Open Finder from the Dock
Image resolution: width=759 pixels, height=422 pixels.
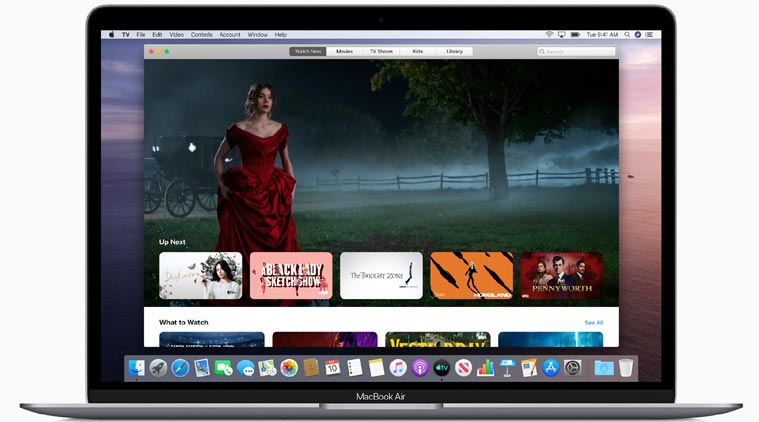[137, 368]
